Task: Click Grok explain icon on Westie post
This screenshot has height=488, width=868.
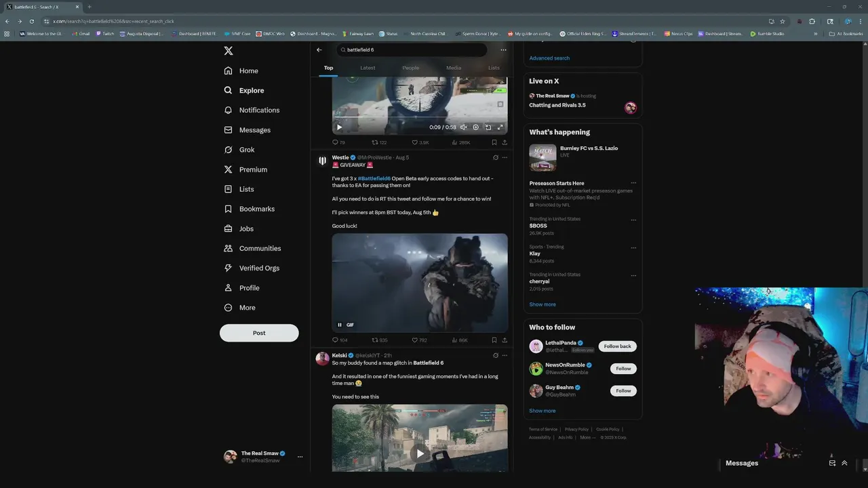Action: 496,157
